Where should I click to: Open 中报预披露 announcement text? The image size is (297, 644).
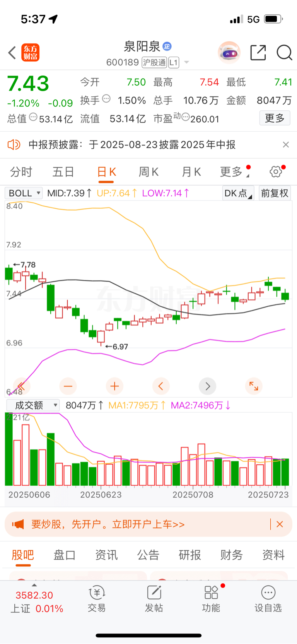132,145
